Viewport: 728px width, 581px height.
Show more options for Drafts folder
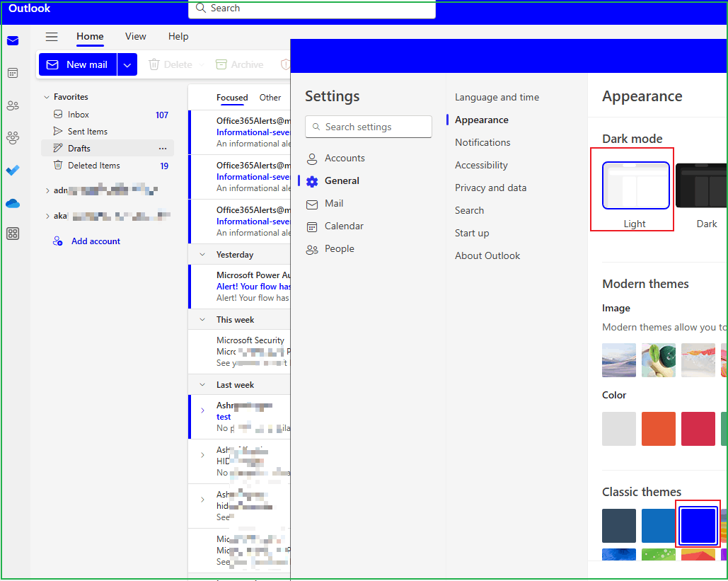pos(163,148)
